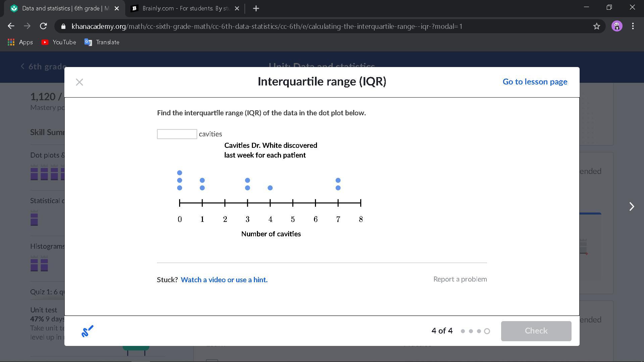Viewport: 644px width, 362px height.
Task: Open Chrome three-dot menu
Action: pos(633,26)
